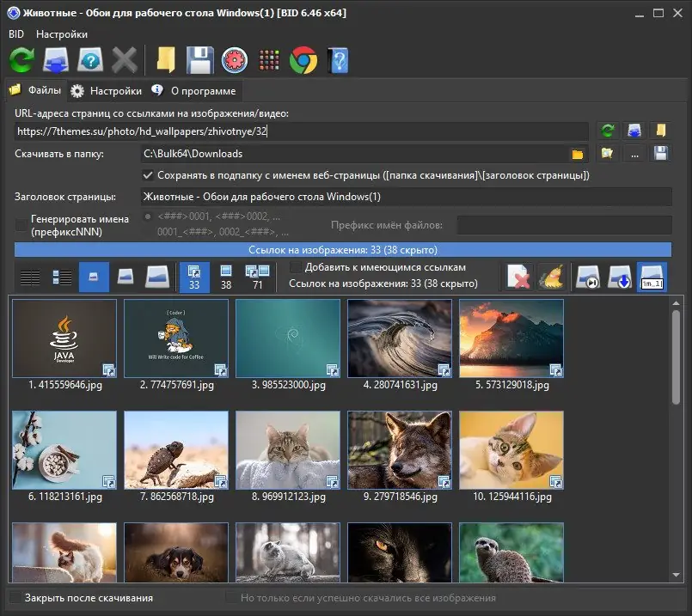Screen dimensions: 692x616
Task: Click the blue help book icon
Action: click(338, 60)
